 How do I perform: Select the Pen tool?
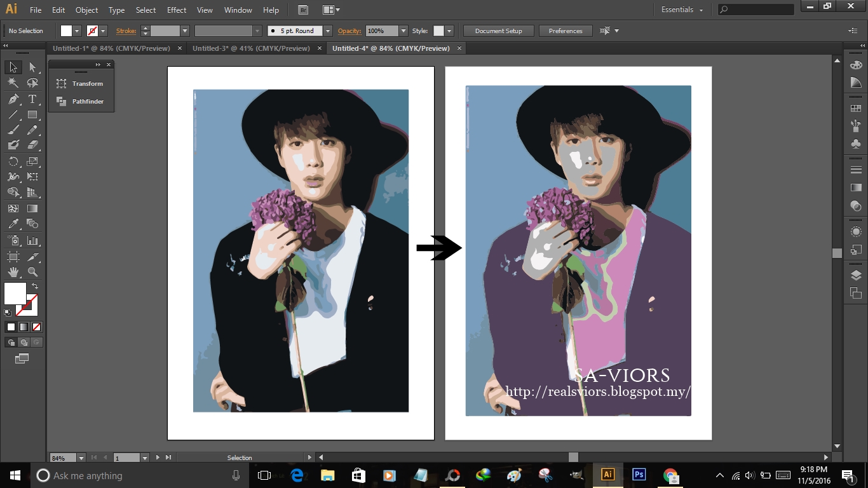(13, 99)
